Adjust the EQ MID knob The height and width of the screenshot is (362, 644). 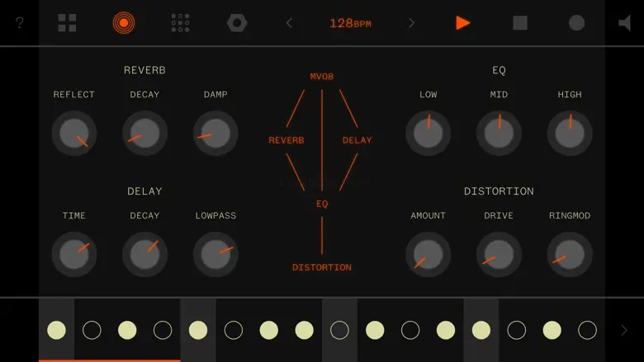(x=499, y=134)
